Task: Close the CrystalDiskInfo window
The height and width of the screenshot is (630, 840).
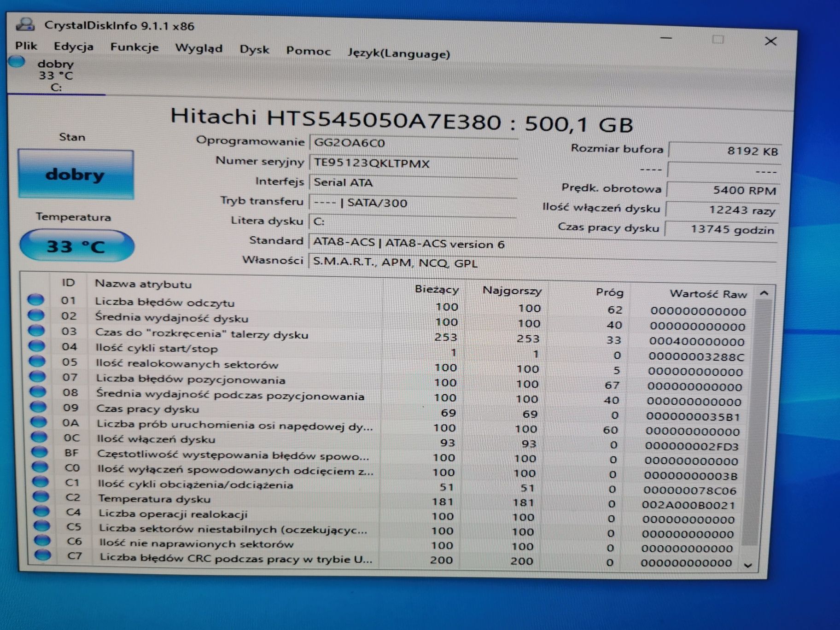Action: coord(771,41)
